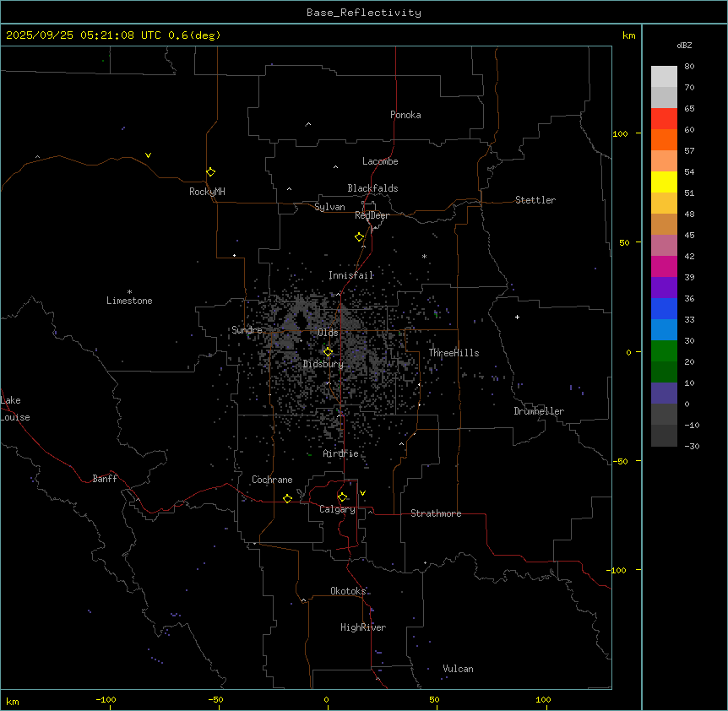Screen dimensions: 728x711
Task: Click the Base_Reflectivity title text
Action: (363, 13)
